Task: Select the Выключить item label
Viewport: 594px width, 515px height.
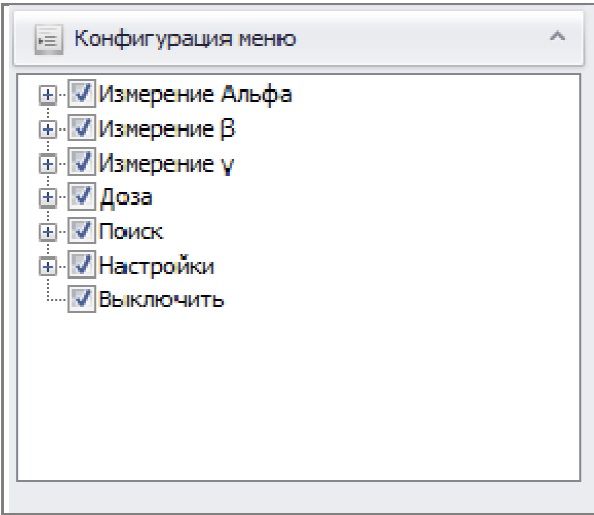Action: [161, 299]
